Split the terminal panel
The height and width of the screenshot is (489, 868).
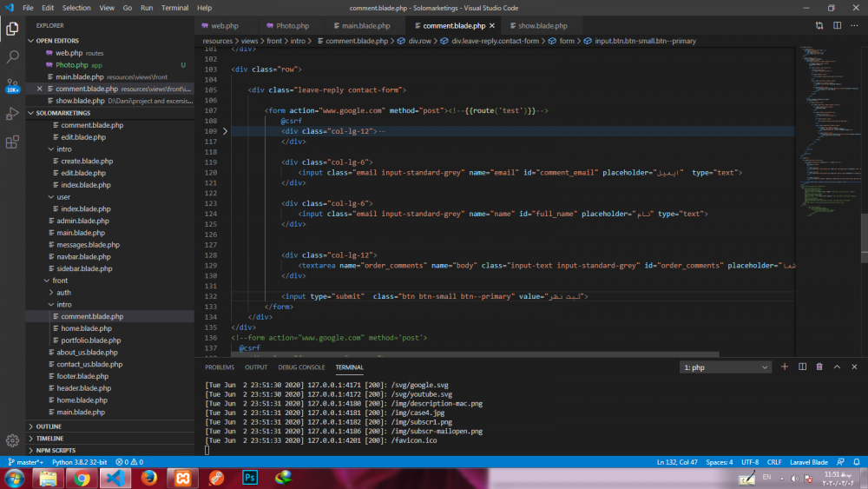pyautogui.click(x=802, y=367)
